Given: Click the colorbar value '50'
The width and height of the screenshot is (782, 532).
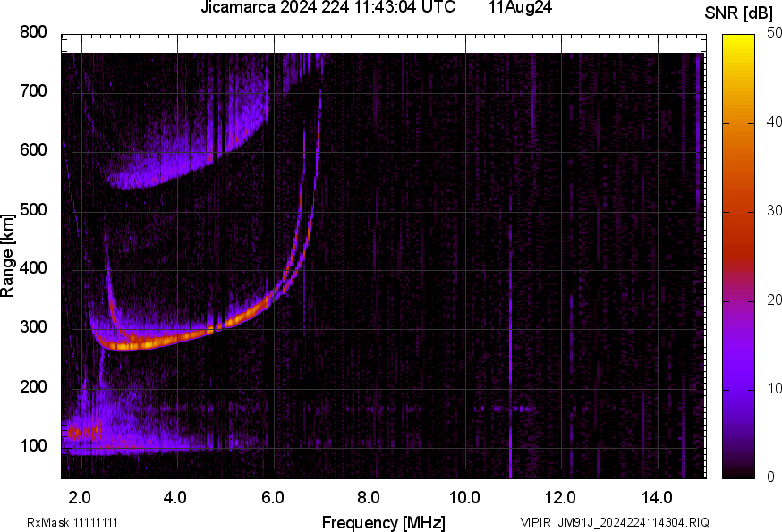Looking at the screenshot, I should coord(774,33).
